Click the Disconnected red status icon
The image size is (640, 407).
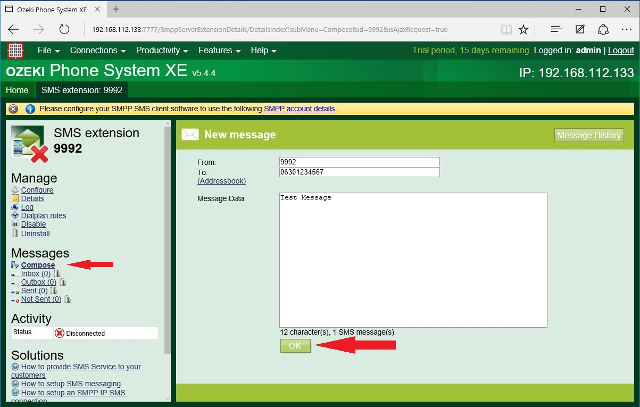click(x=60, y=333)
